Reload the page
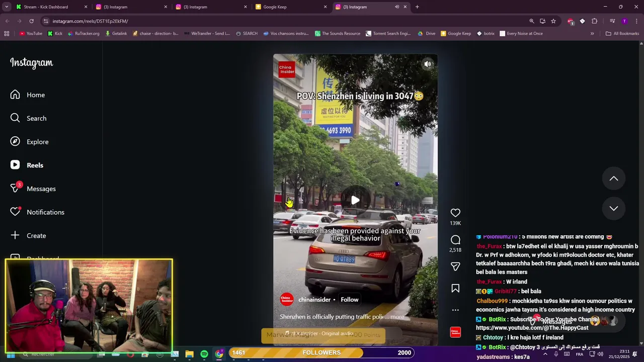 [31, 21]
